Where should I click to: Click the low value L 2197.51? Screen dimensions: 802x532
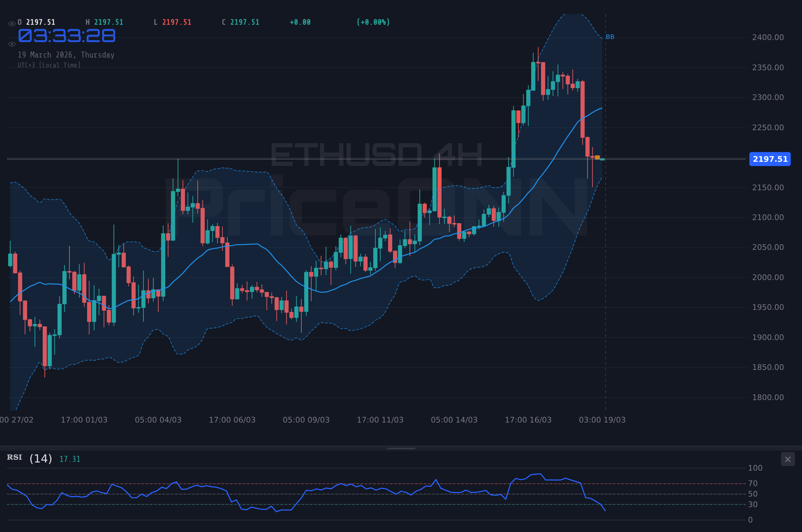click(172, 22)
